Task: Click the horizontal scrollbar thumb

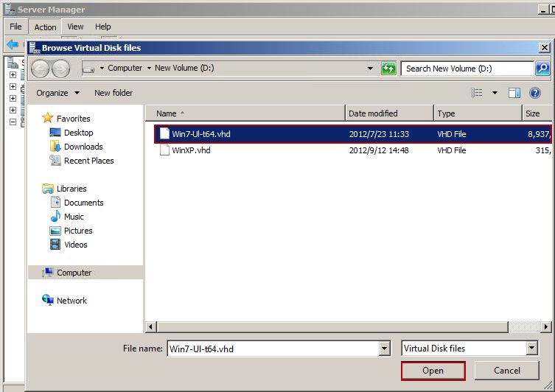Action: pos(332,326)
